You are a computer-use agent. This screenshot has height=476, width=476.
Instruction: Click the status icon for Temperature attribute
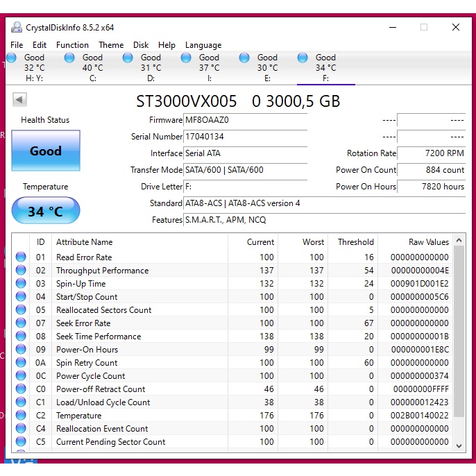click(21, 415)
